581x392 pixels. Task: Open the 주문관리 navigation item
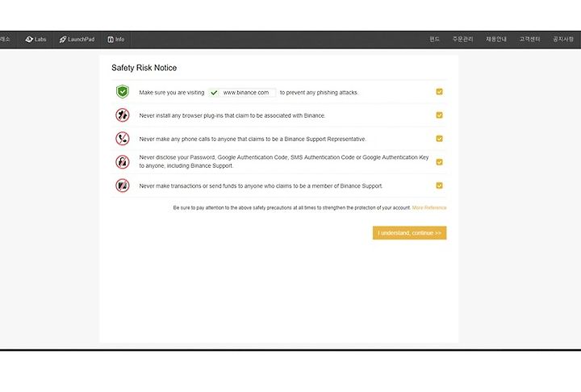(463, 39)
